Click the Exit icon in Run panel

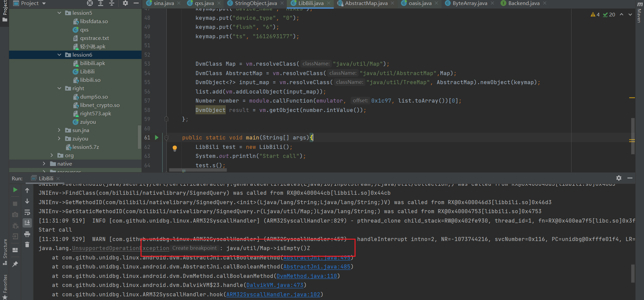click(x=15, y=237)
